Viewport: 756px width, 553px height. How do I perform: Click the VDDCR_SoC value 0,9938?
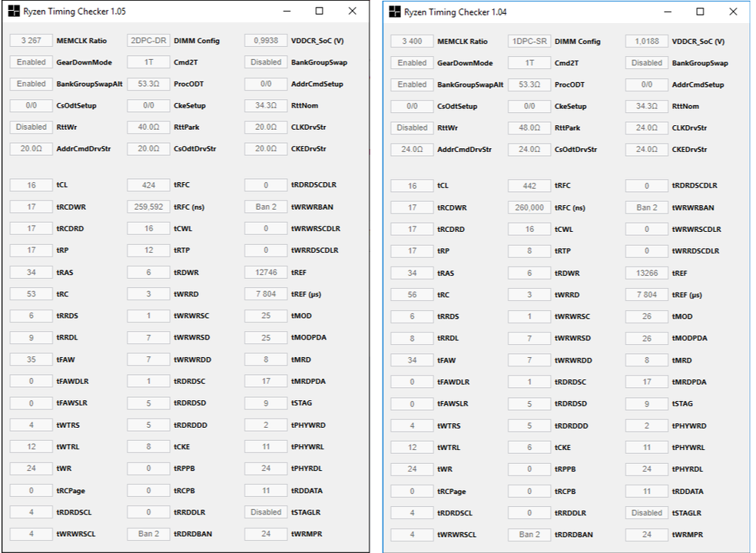266,41
